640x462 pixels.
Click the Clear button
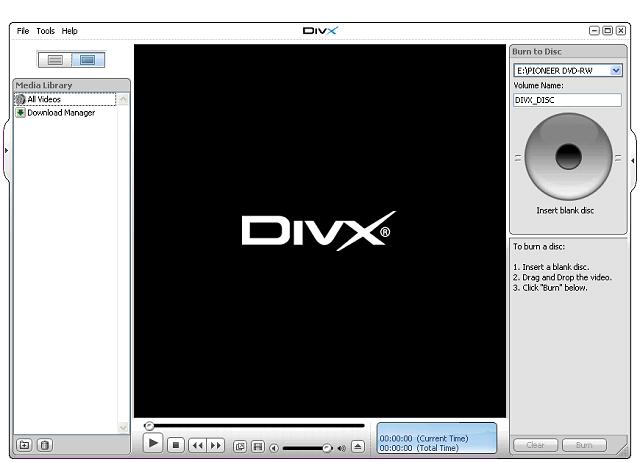tap(535, 445)
